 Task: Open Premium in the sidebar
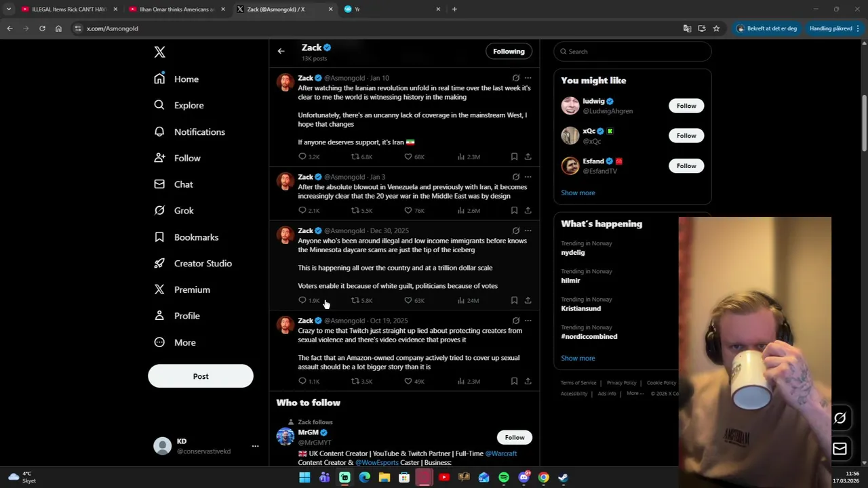(x=182, y=289)
